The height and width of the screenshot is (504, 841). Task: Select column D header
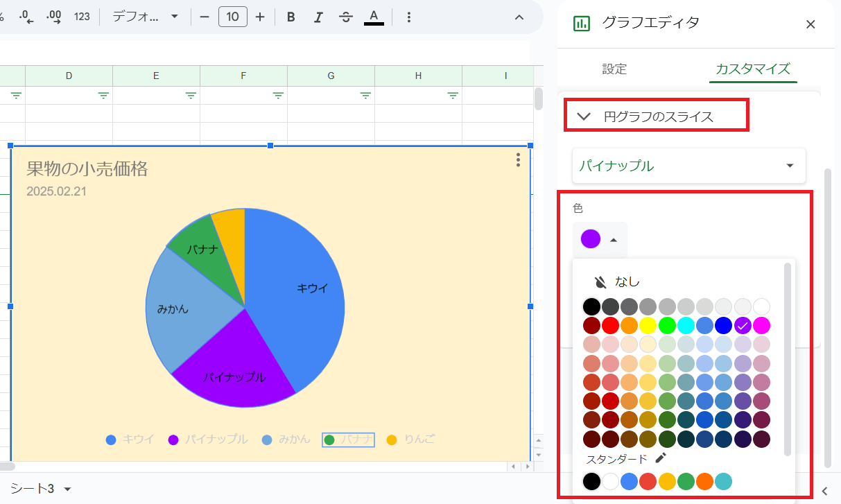tap(69, 76)
